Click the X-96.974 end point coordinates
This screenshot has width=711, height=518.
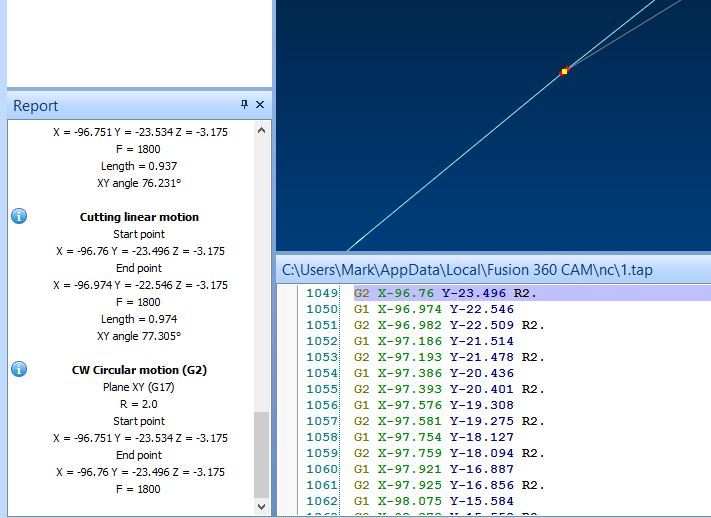[x=140, y=285]
